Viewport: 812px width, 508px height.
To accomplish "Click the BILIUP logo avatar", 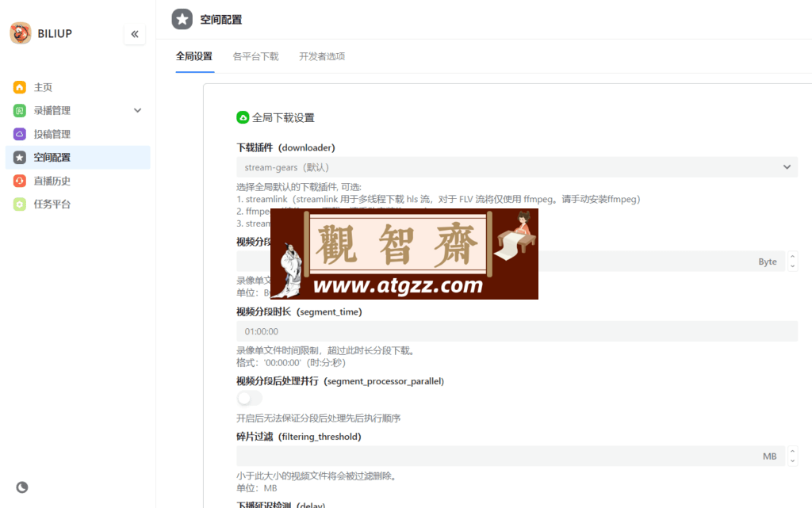I will [20, 33].
